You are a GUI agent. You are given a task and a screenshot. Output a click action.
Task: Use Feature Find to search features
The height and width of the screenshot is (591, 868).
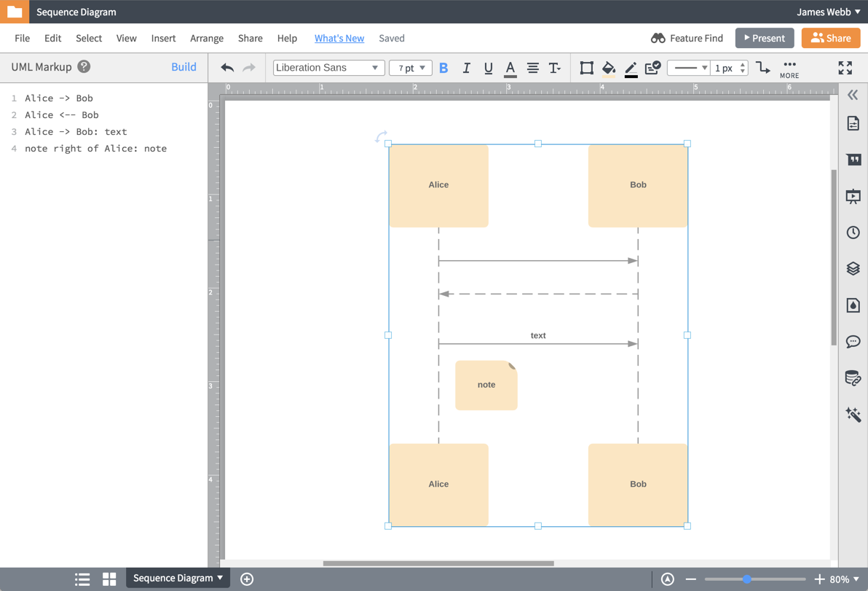[686, 38]
